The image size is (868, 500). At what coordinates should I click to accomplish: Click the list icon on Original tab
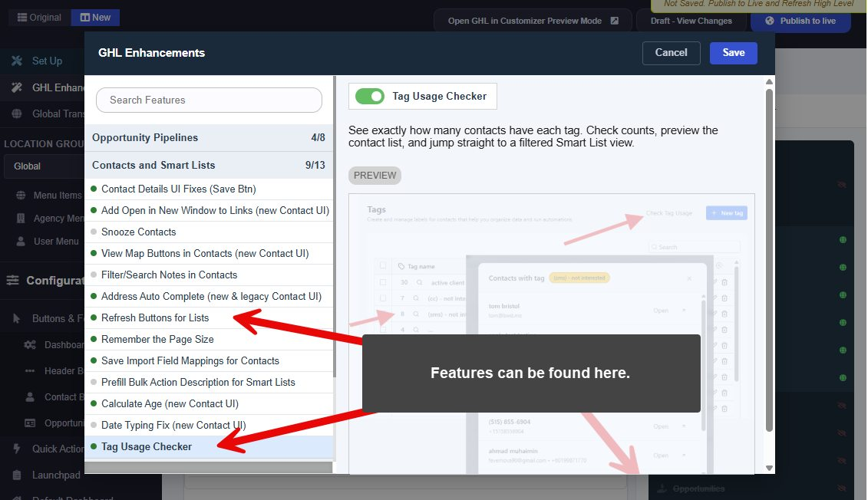click(x=22, y=17)
